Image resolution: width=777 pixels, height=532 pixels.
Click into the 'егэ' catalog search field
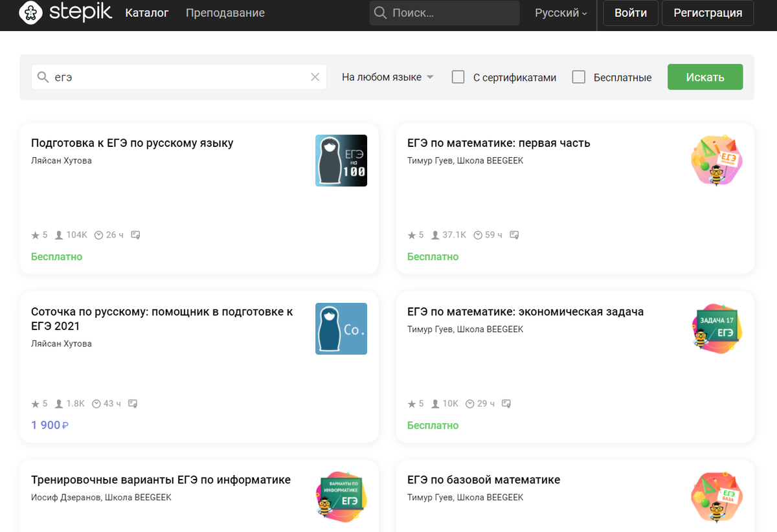click(x=179, y=77)
